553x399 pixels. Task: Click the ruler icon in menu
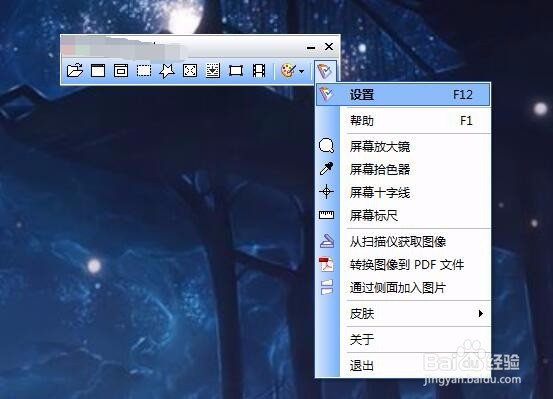(326, 214)
